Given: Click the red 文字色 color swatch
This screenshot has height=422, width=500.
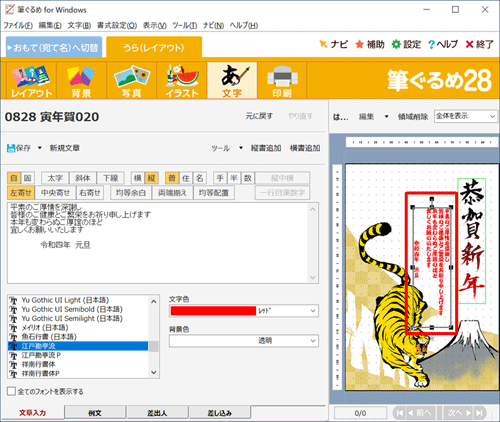Looking at the screenshot, I should [x=213, y=311].
